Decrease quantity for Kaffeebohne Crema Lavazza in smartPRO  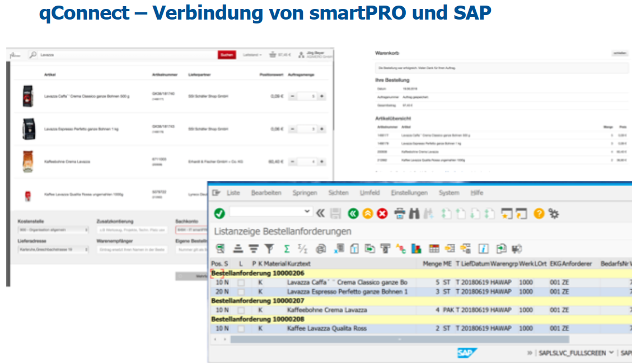coord(293,162)
